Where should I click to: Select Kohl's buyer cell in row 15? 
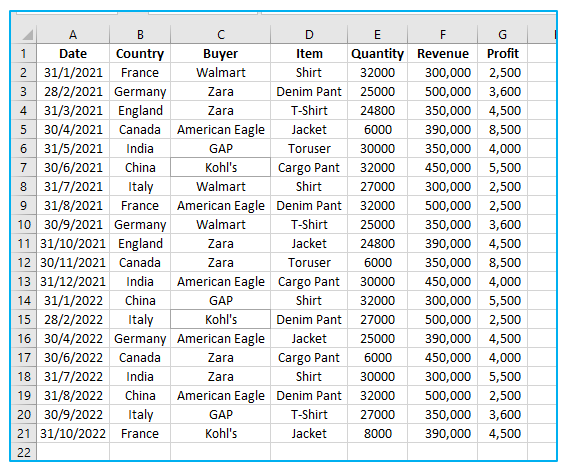(x=221, y=319)
